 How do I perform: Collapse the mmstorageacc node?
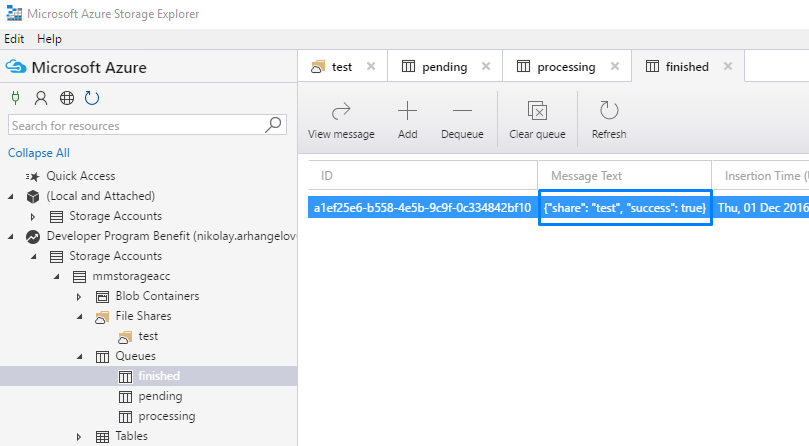pos(57,276)
